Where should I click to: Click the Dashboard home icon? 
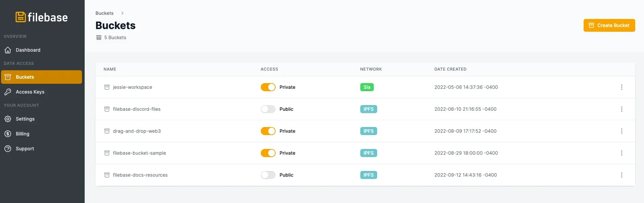point(8,50)
